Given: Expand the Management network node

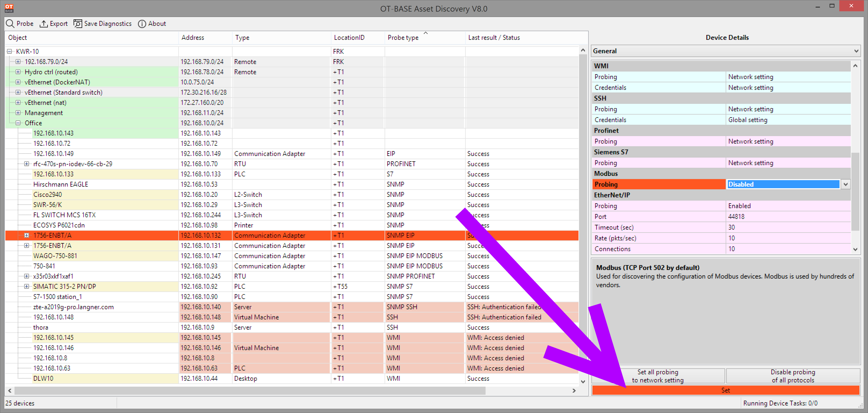Looking at the screenshot, I should pos(18,113).
